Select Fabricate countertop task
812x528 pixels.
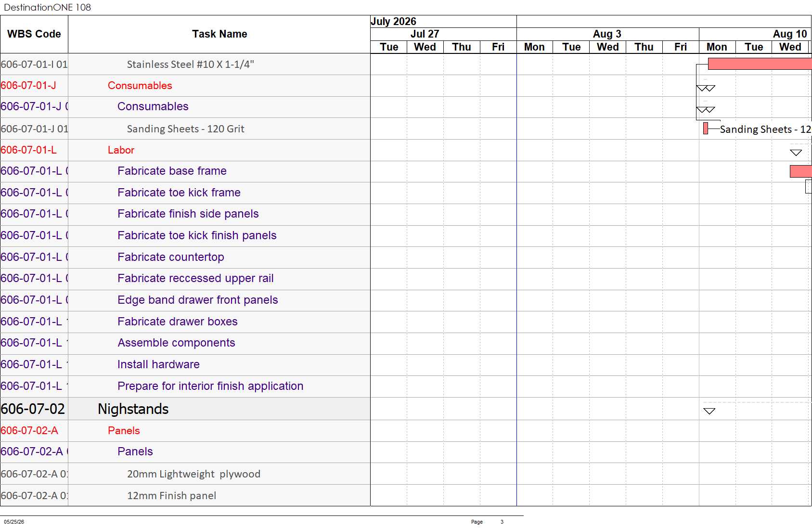tap(170, 257)
